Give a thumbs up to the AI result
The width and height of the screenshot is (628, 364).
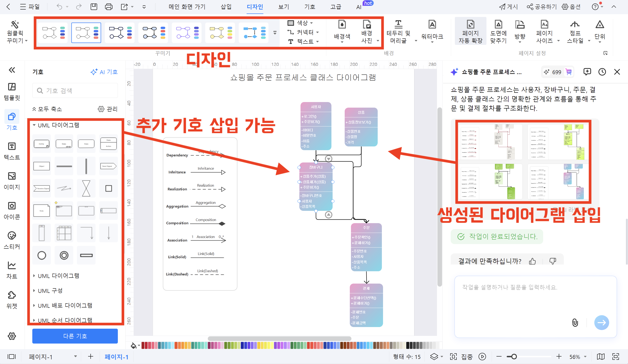[x=532, y=261]
